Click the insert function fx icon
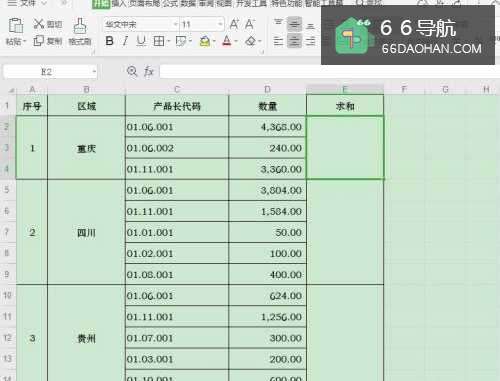The width and height of the screenshot is (500, 381). [149, 71]
